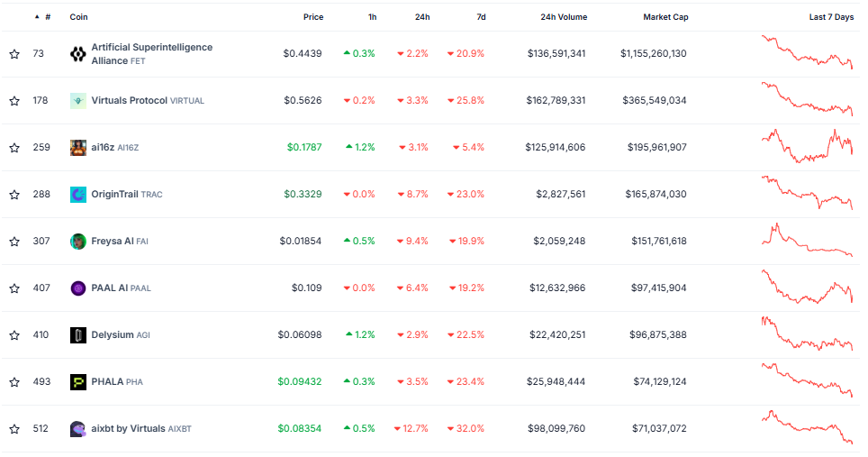Open the Freysa AI FAI link

pos(120,242)
